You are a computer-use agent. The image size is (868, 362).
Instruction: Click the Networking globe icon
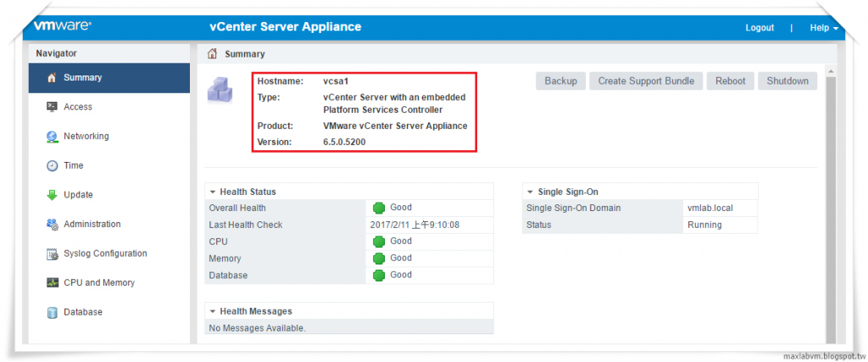tap(52, 136)
